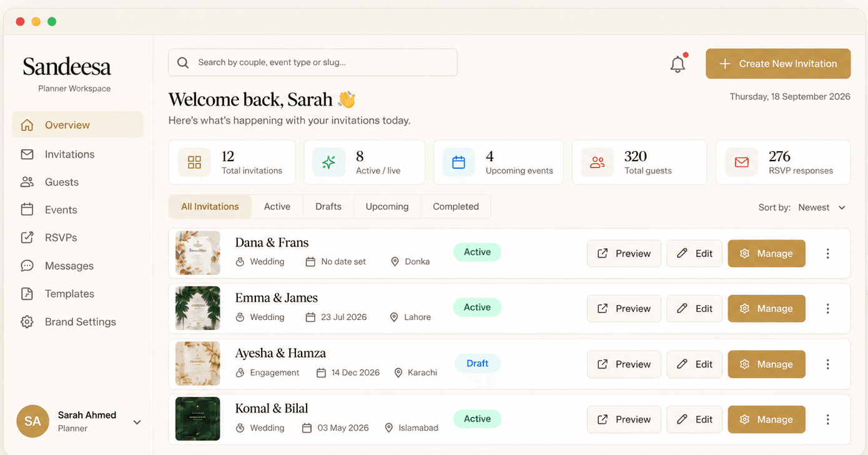868x455 pixels.
Task: Open the Emma & James invitation thumbnail
Action: coord(197,308)
